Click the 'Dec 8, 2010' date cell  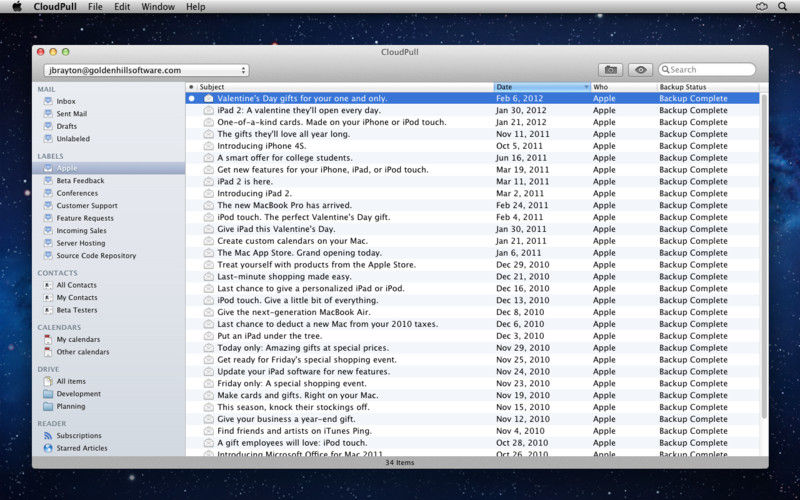coord(520,312)
